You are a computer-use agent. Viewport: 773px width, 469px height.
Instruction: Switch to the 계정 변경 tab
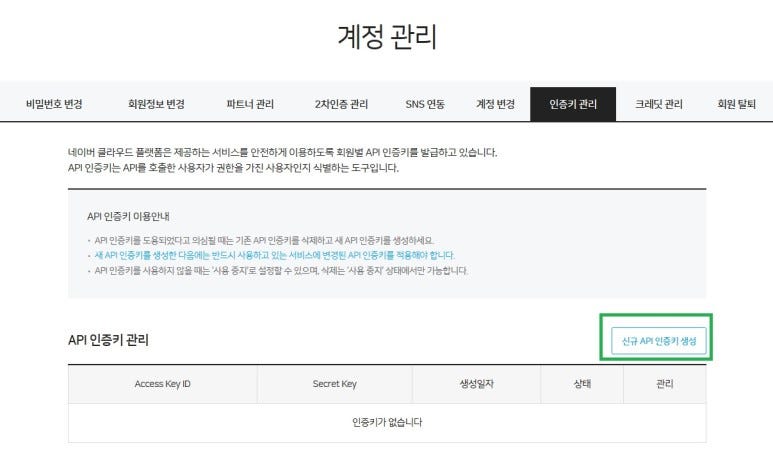[495, 104]
